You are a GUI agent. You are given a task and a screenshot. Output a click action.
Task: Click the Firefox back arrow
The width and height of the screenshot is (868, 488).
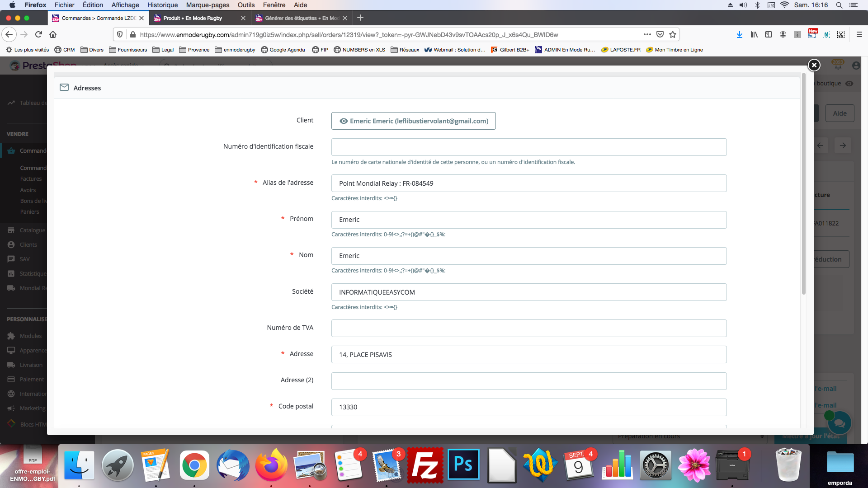[9, 34]
